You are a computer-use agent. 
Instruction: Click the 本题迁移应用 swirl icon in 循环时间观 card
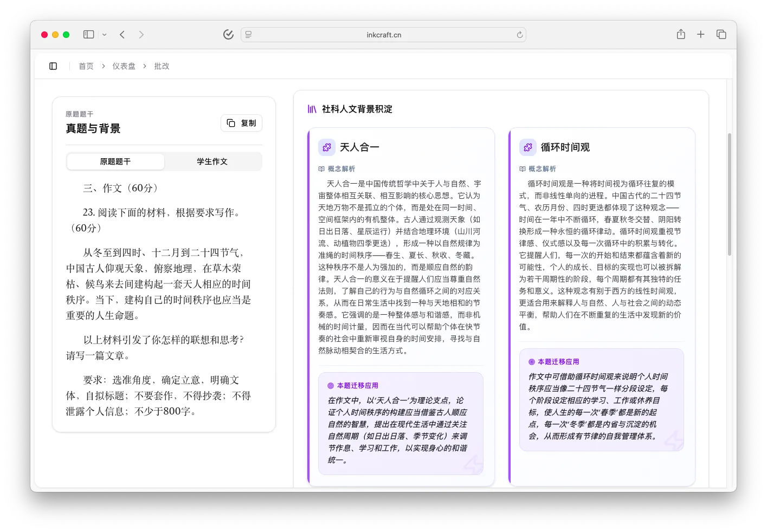(x=531, y=361)
